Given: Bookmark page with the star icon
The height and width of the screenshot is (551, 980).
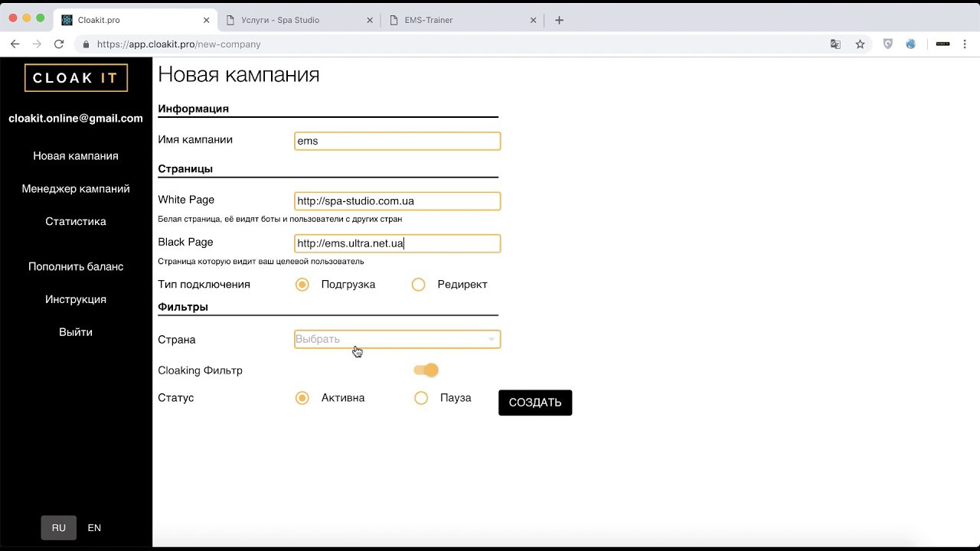Looking at the screenshot, I should coord(860,44).
